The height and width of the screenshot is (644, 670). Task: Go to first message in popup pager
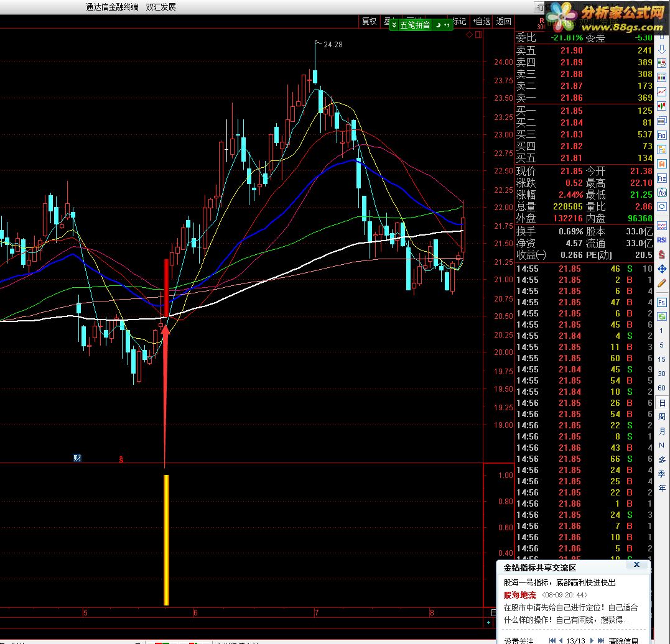click(552, 640)
